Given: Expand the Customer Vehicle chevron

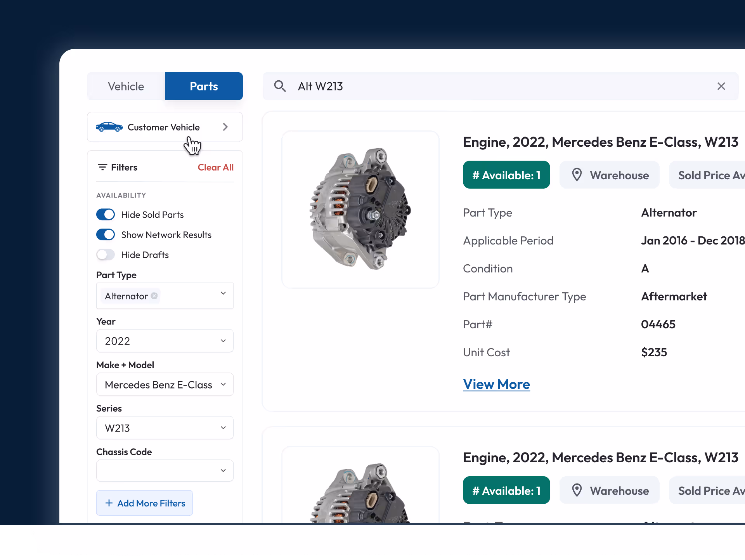Looking at the screenshot, I should (x=225, y=127).
